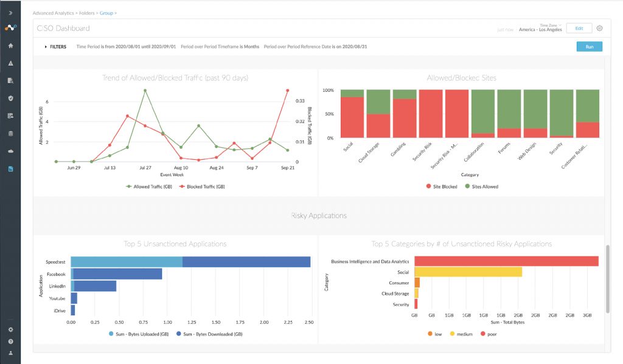This screenshot has width=623, height=364.
Task: Click the America - Los Angeles text
Action: point(540,30)
